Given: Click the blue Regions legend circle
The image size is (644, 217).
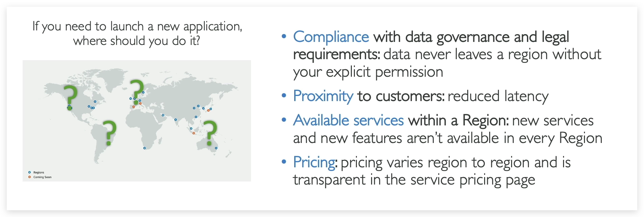Looking at the screenshot, I should pos(29,172).
